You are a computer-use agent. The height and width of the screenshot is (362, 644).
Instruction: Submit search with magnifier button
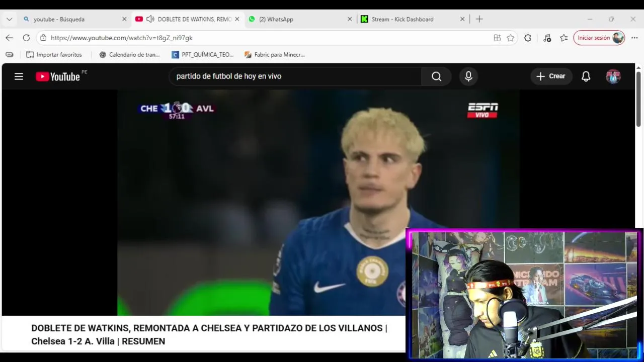click(x=436, y=76)
